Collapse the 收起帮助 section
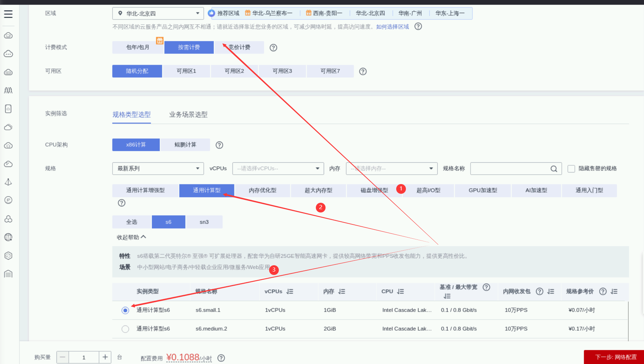644x364 pixels. pyautogui.click(x=131, y=237)
